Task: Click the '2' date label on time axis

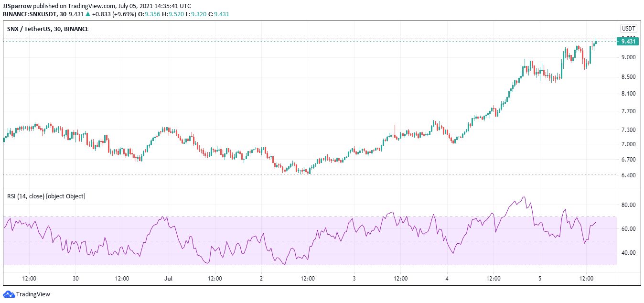Action: point(261,278)
